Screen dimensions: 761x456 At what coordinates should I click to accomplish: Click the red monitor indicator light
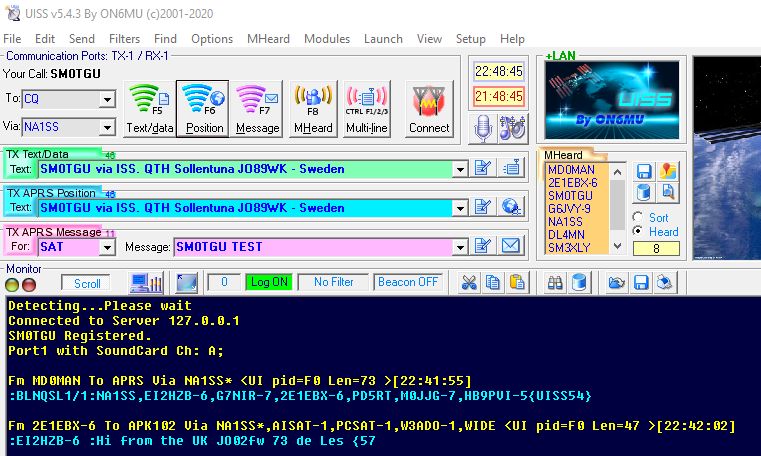click(29, 285)
